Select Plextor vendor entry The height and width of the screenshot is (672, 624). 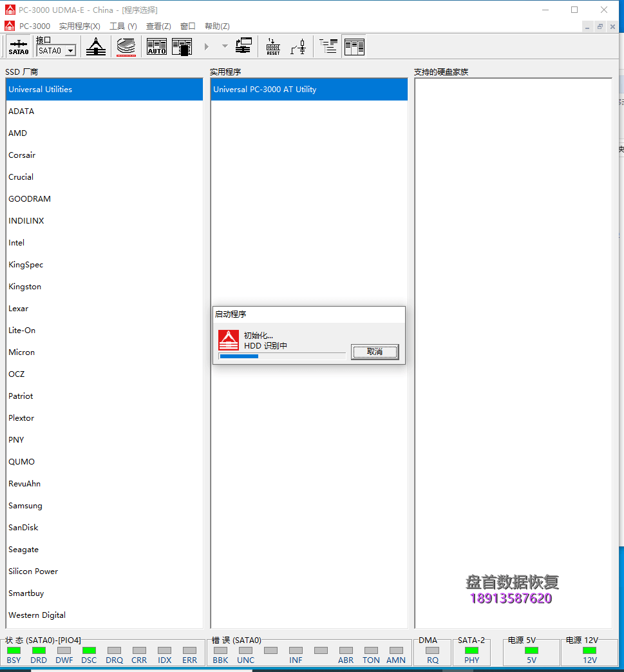pyautogui.click(x=104, y=418)
